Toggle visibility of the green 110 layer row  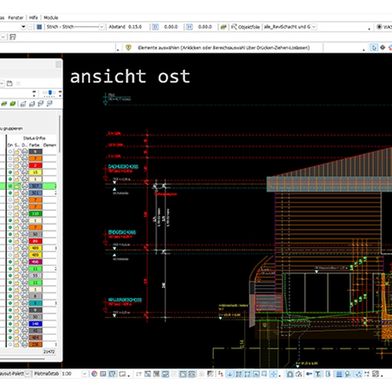pyautogui.click(x=10, y=214)
